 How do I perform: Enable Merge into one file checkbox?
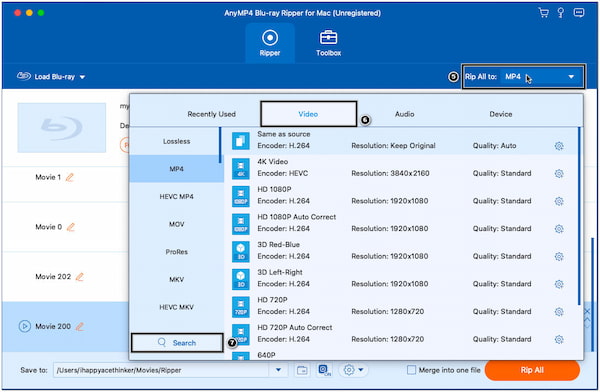(411, 370)
